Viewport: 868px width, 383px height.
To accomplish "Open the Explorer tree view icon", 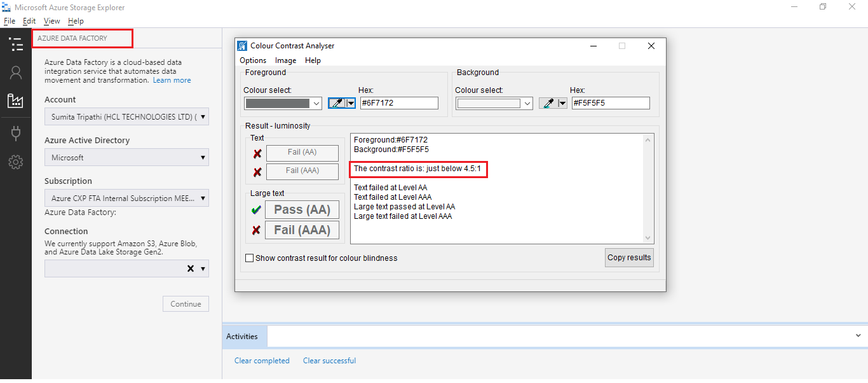I will coord(16,44).
